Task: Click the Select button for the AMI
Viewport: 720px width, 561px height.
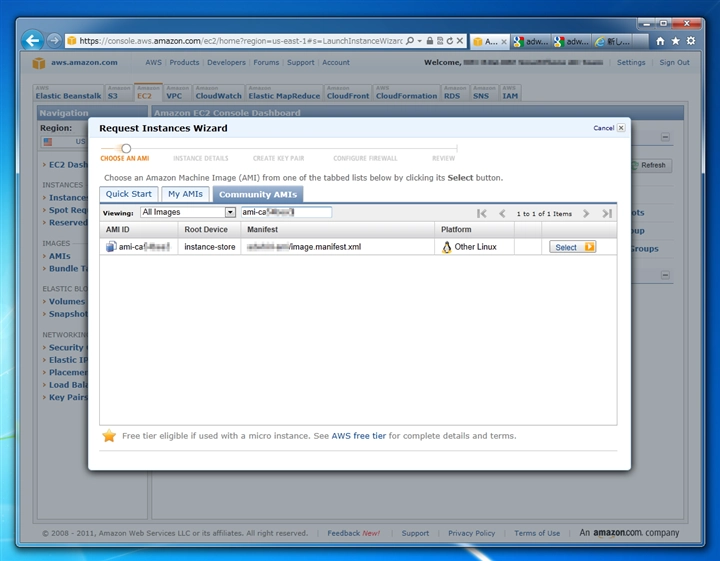Action: 573,247
